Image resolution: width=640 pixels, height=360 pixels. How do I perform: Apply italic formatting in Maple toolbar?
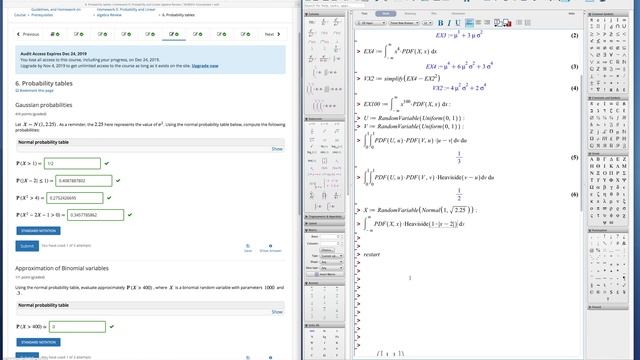449,23
